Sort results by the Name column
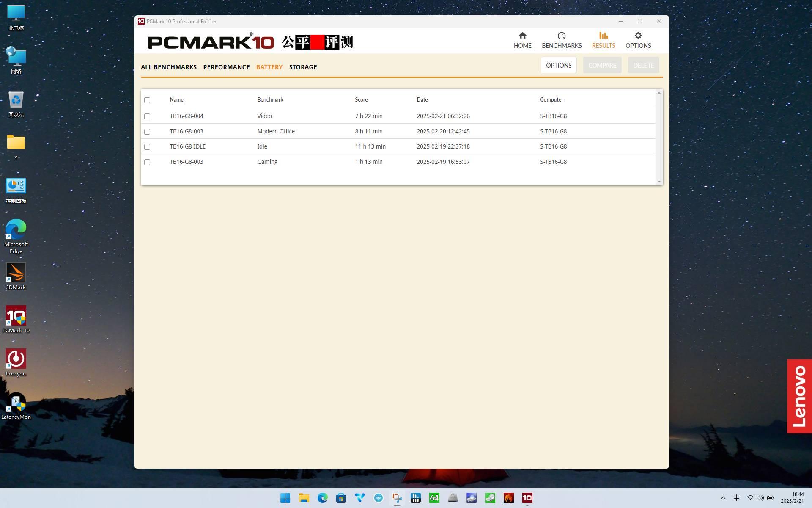812x508 pixels. pyautogui.click(x=176, y=100)
